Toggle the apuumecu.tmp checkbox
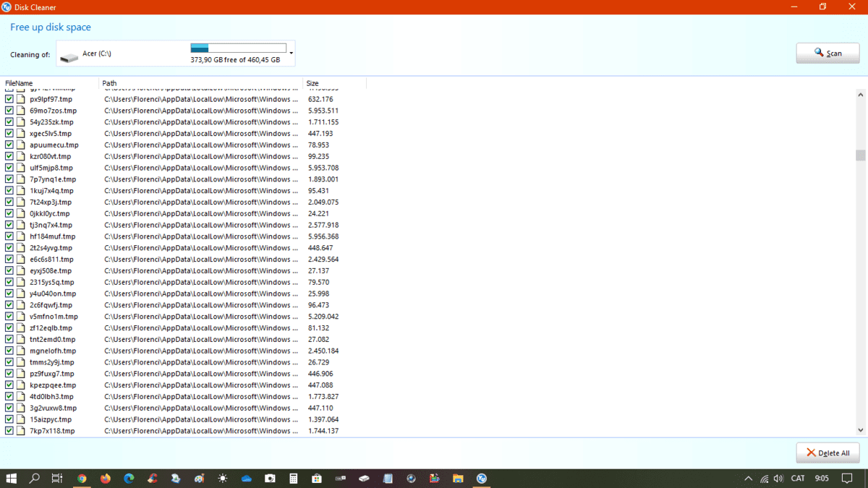The width and height of the screenshot is (868, 488). click(x=9, y=145)
